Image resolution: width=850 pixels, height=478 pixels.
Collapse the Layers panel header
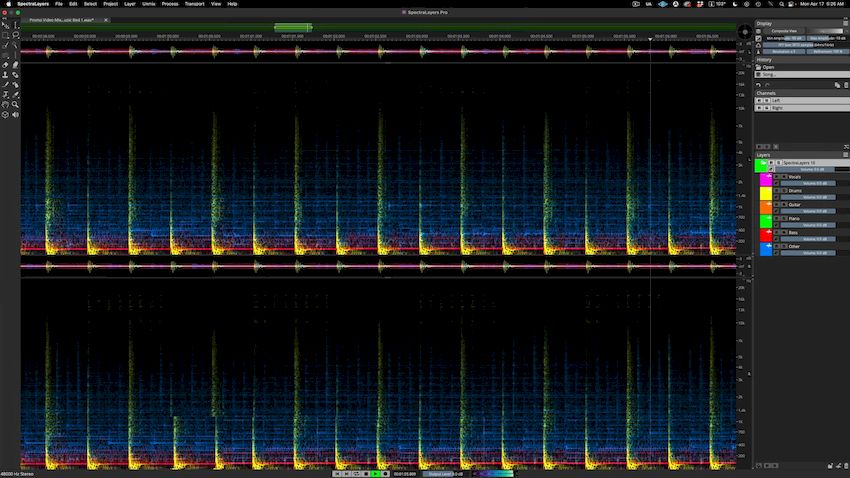tap(763, 154)
